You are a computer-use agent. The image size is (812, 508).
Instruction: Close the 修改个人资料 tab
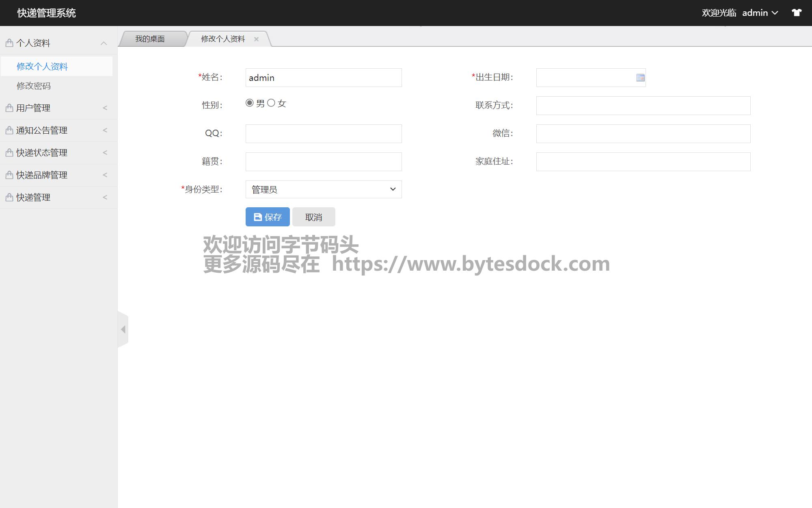pos(256,39)
